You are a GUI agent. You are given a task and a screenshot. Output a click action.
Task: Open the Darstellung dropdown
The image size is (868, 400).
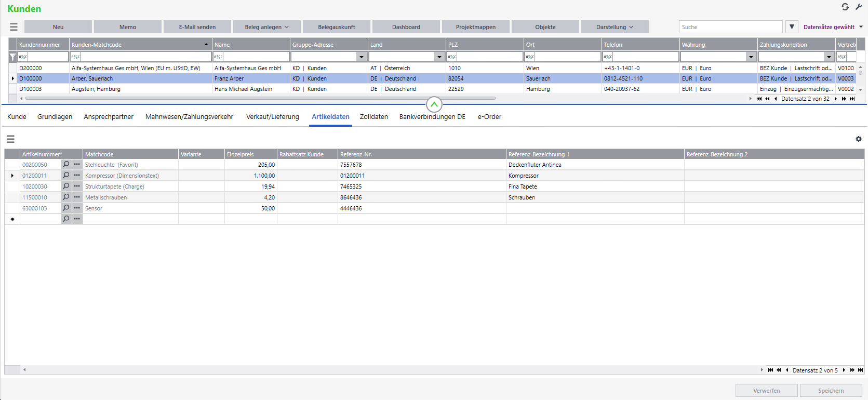coord(615,27)
